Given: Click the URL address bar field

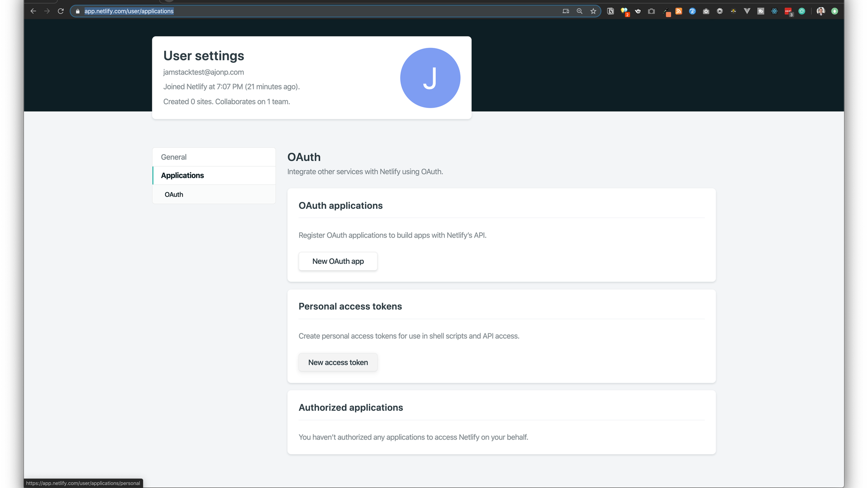Looking at the screenshot, I should click(316, 11).
